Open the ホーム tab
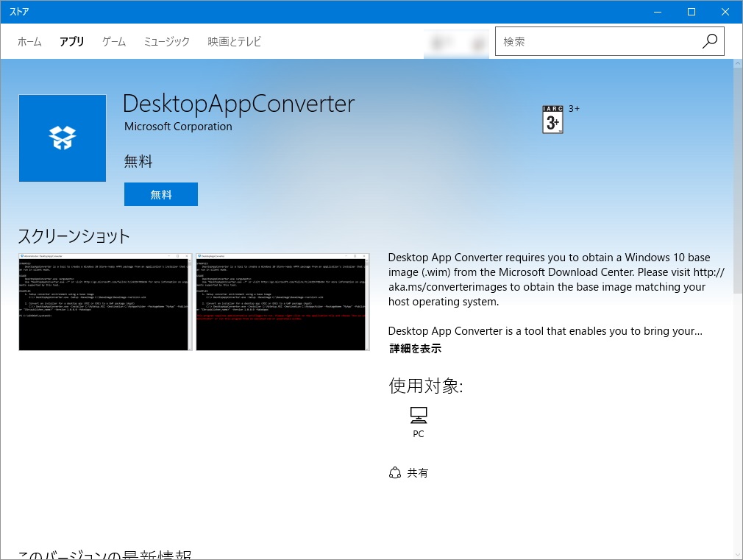This screenshot has width=743, height=560. pos(29,42)
